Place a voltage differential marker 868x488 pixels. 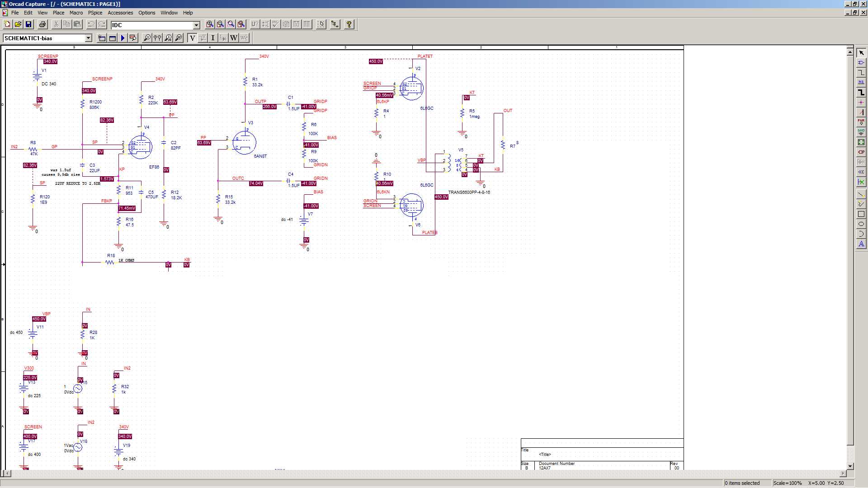tap(157, 38)
